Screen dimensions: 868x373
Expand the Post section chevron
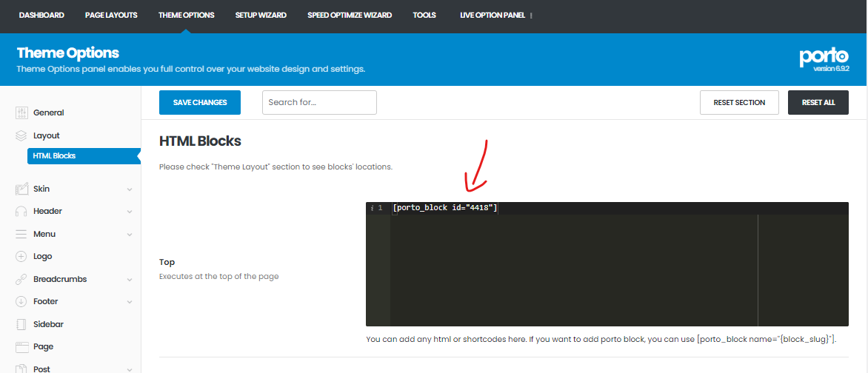tap(130, 370)
